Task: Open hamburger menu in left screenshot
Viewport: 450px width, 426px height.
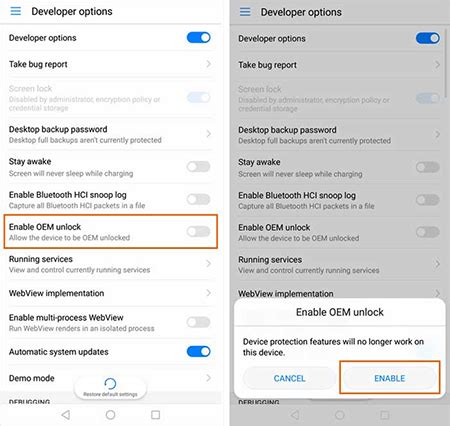Action: [x=16, y=11]
